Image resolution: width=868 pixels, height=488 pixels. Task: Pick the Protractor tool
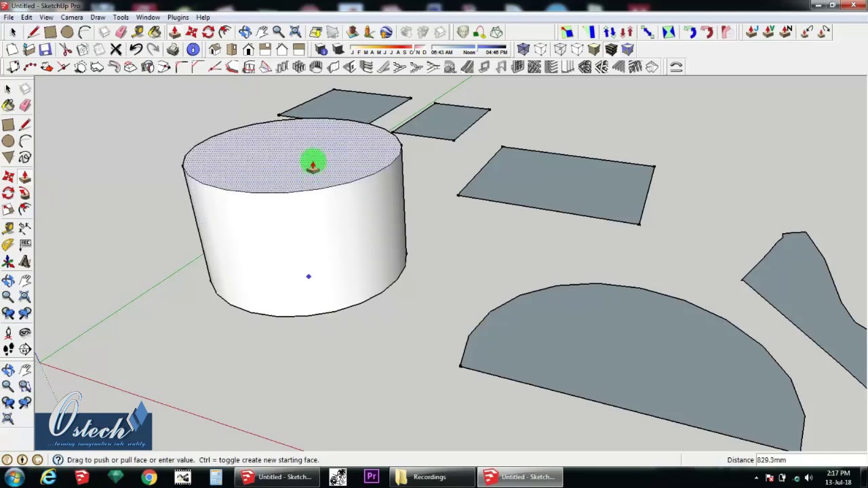pos(8,245)
